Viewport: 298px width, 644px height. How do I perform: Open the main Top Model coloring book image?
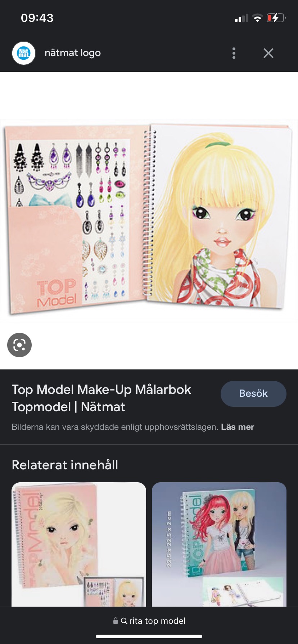click(149, 219)
